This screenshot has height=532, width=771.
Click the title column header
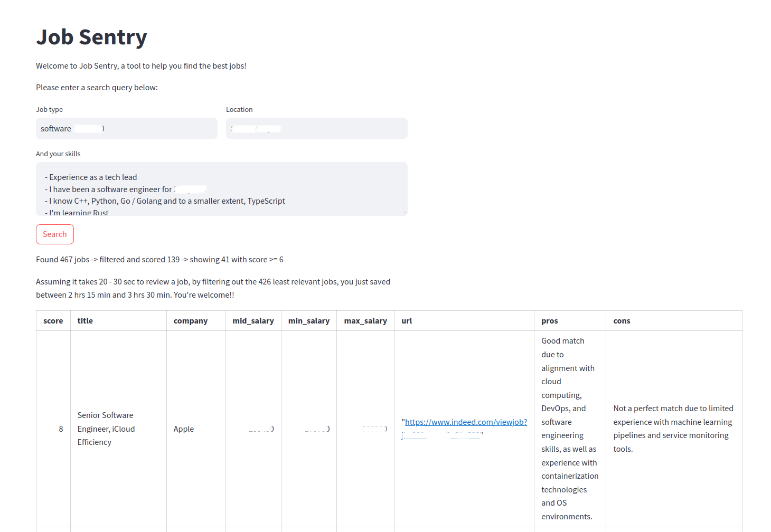click(x=85, y=321)
